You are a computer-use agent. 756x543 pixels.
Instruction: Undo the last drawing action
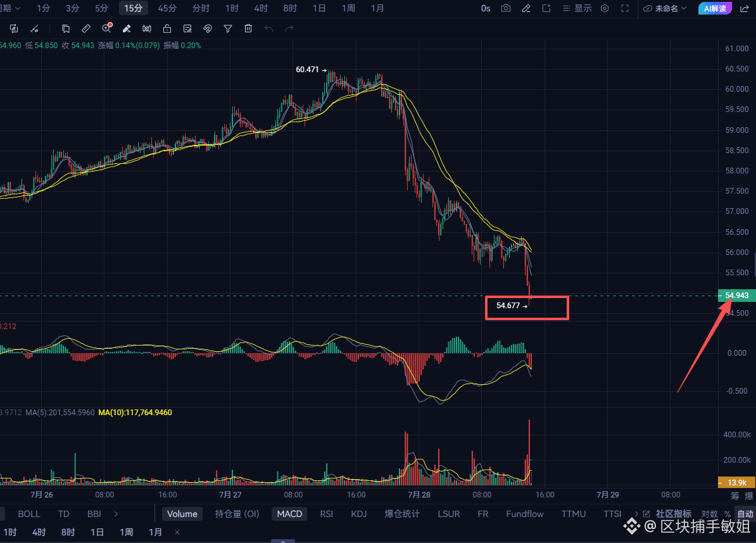tap(268, 29)
